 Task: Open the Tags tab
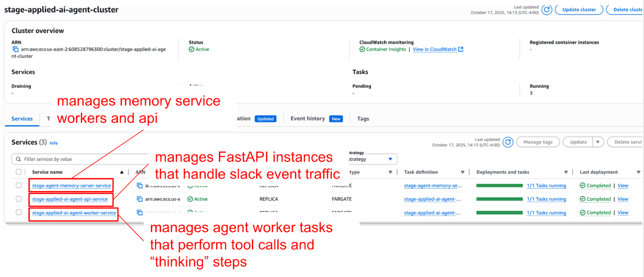coord(363,119)
